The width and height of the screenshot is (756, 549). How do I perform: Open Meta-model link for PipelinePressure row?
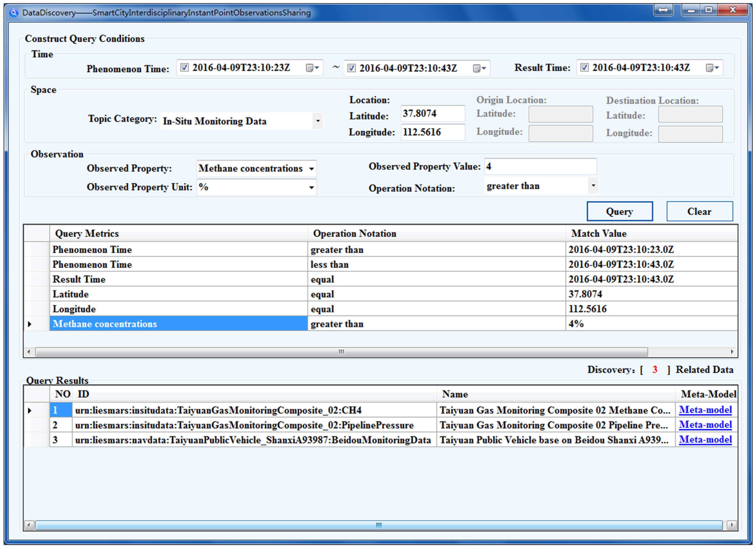click(x=705, y=425)
